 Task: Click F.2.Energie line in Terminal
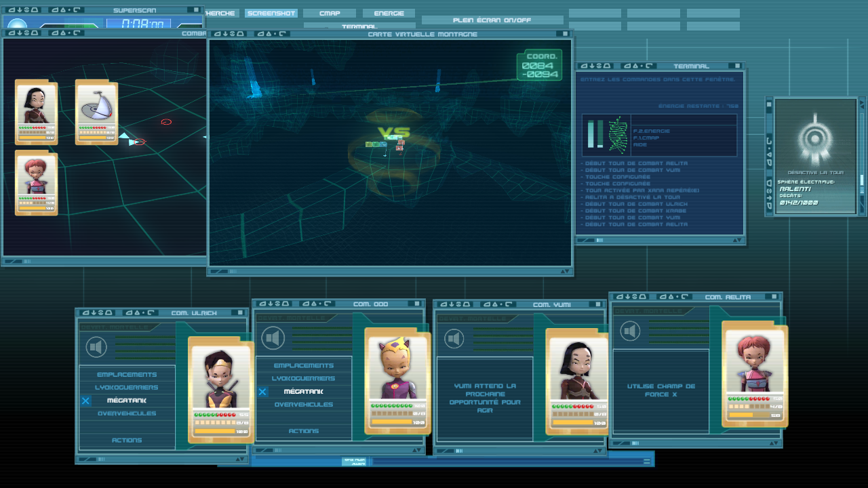coord(650,130)
